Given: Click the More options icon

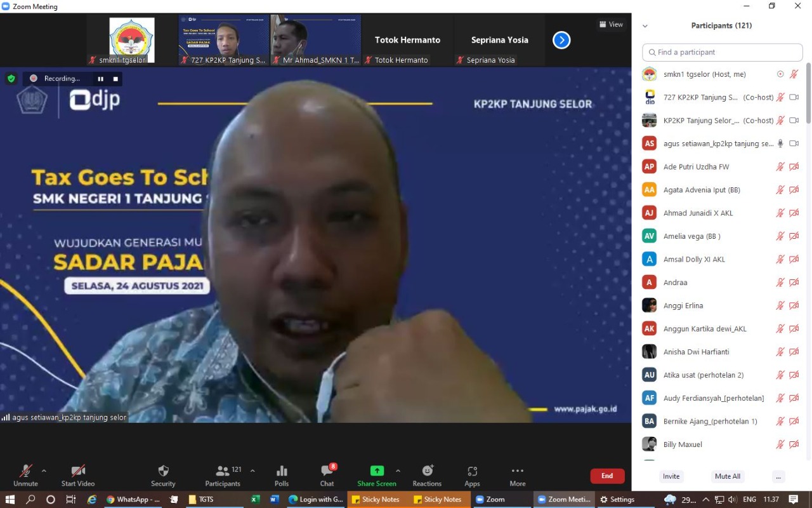Looking at the screenshot, I should pyautogui.click(x=517, y=471).
